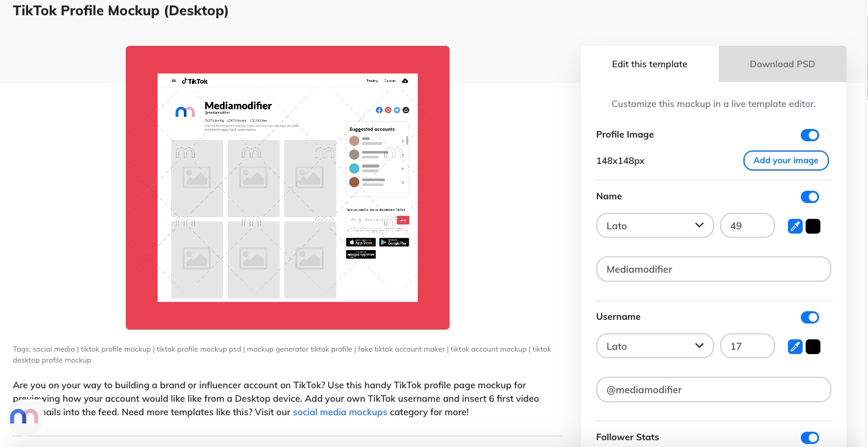
Task: Open the Username font dropdown
Action: click(655, 346)
